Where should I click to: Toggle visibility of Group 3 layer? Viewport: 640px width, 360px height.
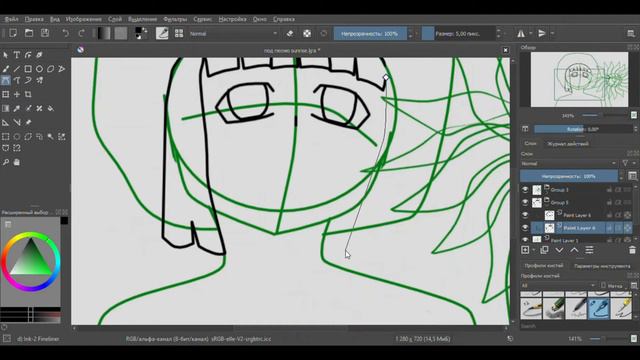tap(525, 190)
